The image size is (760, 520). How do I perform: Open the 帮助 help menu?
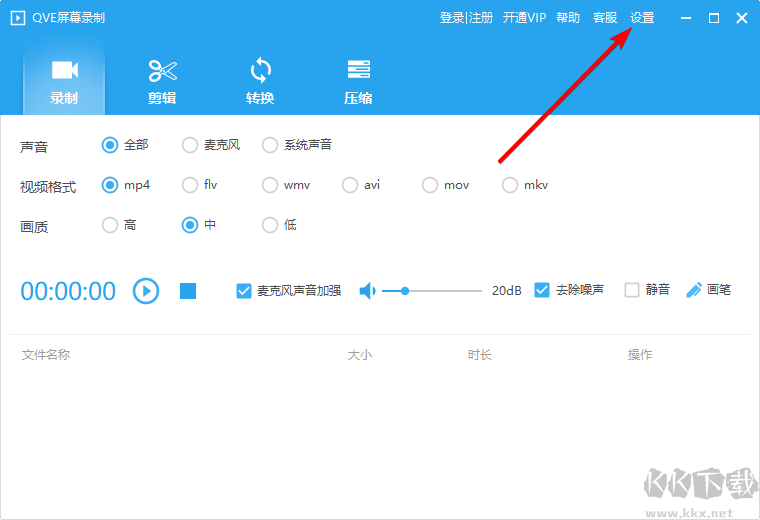click(x=568, y=18)
